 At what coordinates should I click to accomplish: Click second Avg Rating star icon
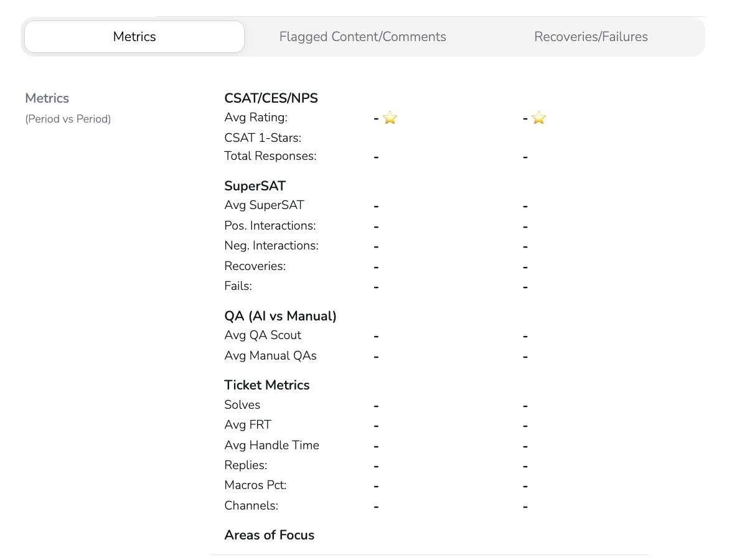539,118
